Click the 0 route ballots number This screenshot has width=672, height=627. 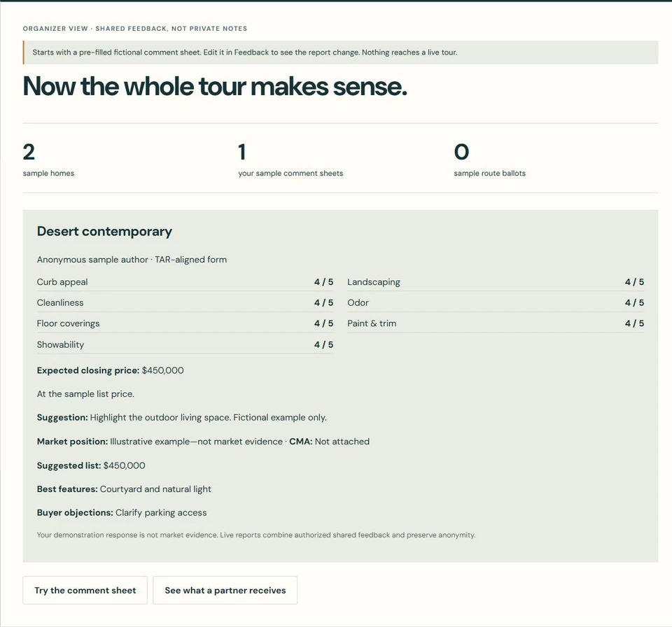(461, 152)
